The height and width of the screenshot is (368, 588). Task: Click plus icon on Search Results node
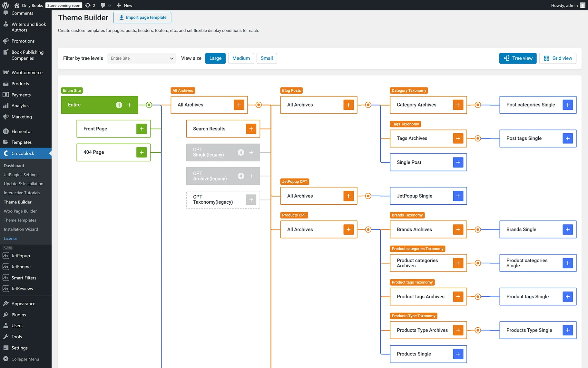[x=251, y=129]
